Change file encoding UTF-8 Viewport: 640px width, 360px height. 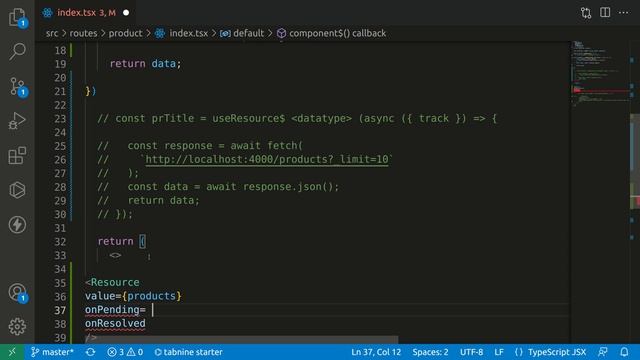pyautogui.click(x=471, y=352)
